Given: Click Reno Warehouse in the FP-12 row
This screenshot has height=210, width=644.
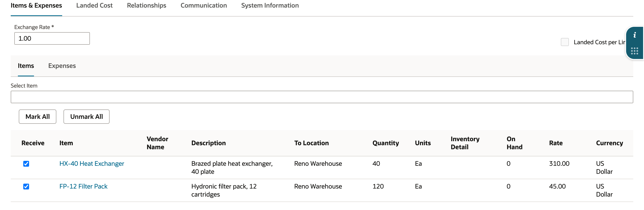Looking at the screenshot, I should pyautogui.click(x=318, y=187).
